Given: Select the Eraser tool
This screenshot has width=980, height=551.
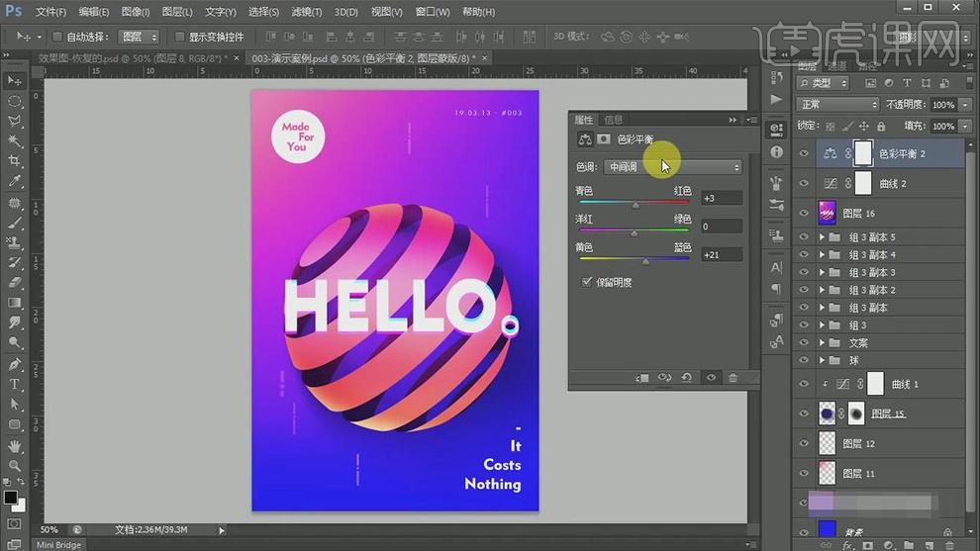Looking at the screenshot, I should [14, 282].
